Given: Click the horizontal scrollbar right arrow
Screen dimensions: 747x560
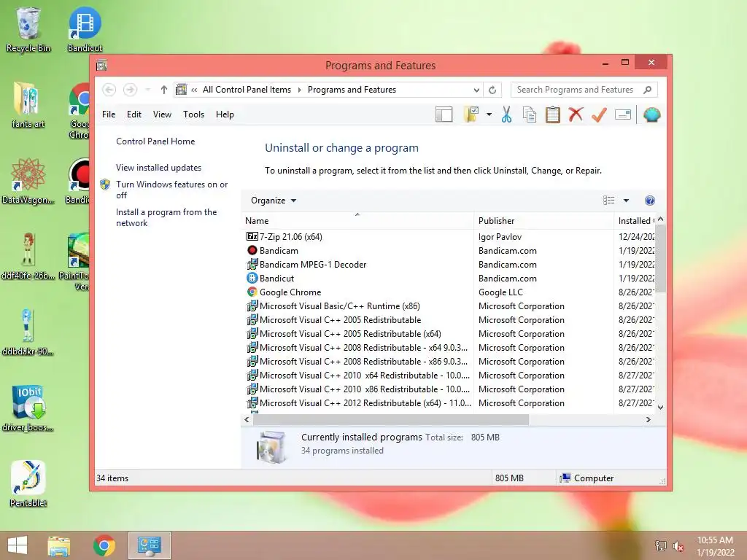Looking at the screenshot, I should click(x=648, y=419).
